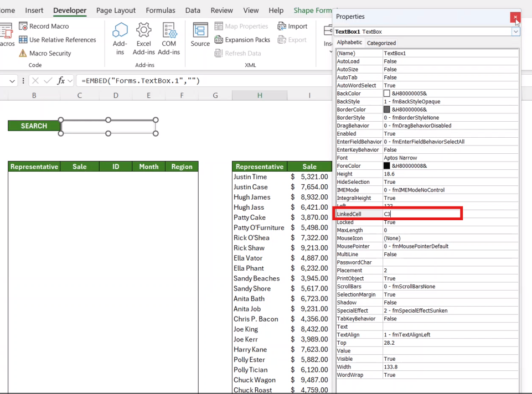Open the Page Layout ribbon tab
Image resolution: width=532 pixels, height=394 pixels.
pos(116,10)
